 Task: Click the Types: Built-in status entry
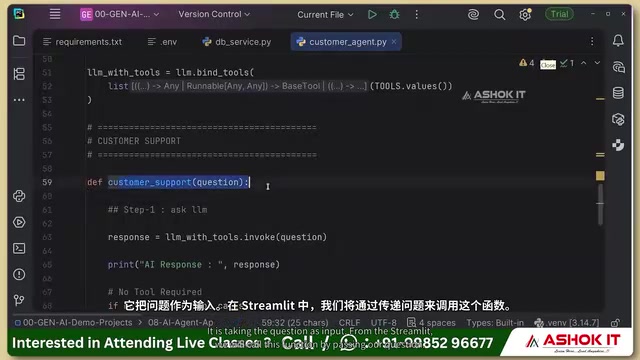(495, 323)
